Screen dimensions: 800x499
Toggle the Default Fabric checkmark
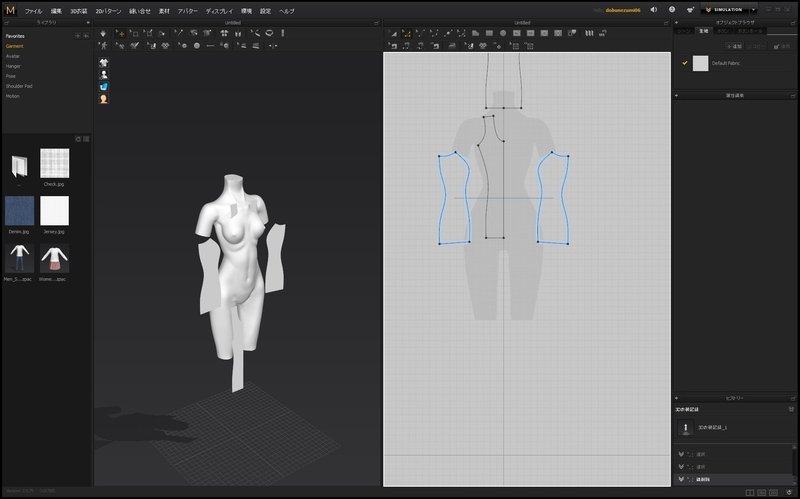(x=685, y=63)
